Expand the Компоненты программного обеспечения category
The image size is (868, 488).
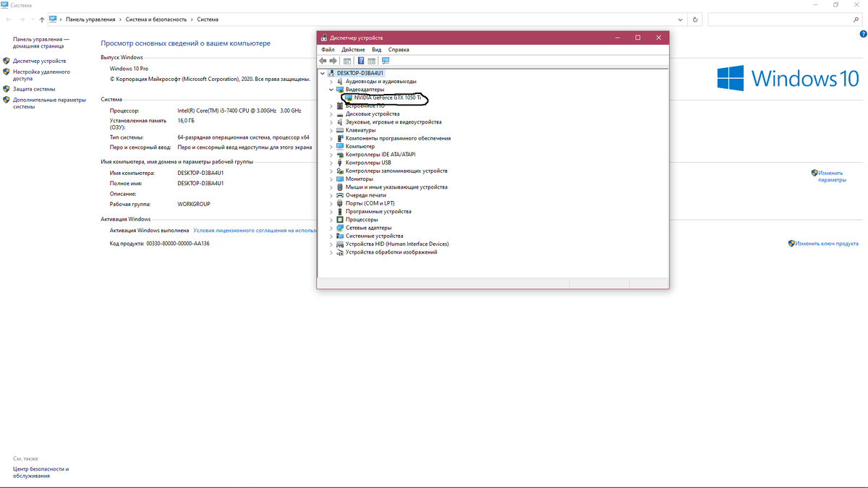(331, 138)
